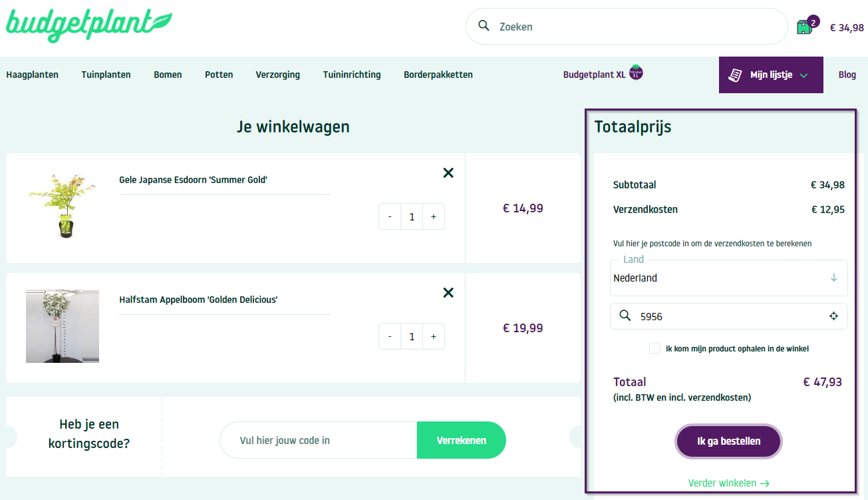Click the discount code input field

click(x=319, y=440)
